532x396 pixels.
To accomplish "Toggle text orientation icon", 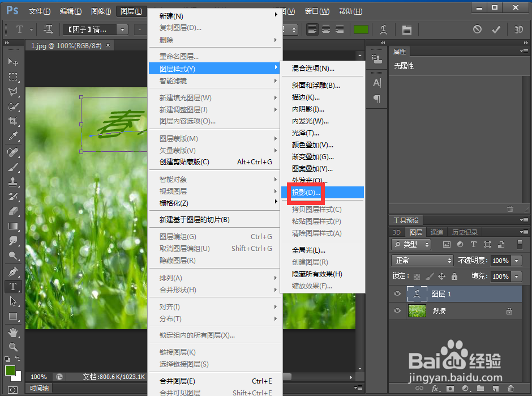I will (48, 29).
